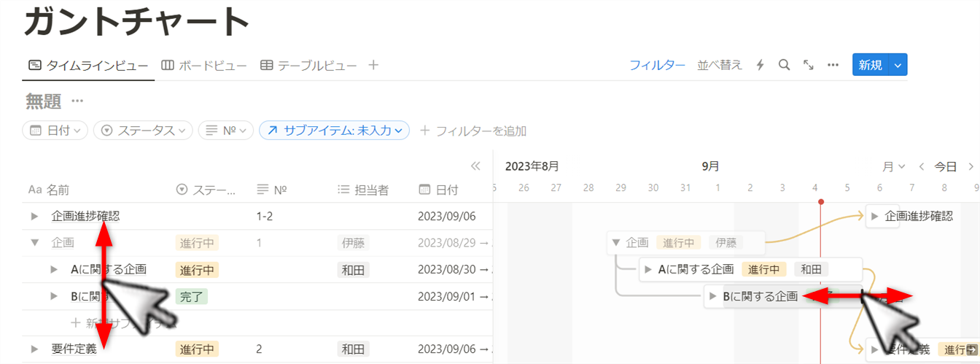Click the ステータス column header

click(x=206, y=190)
